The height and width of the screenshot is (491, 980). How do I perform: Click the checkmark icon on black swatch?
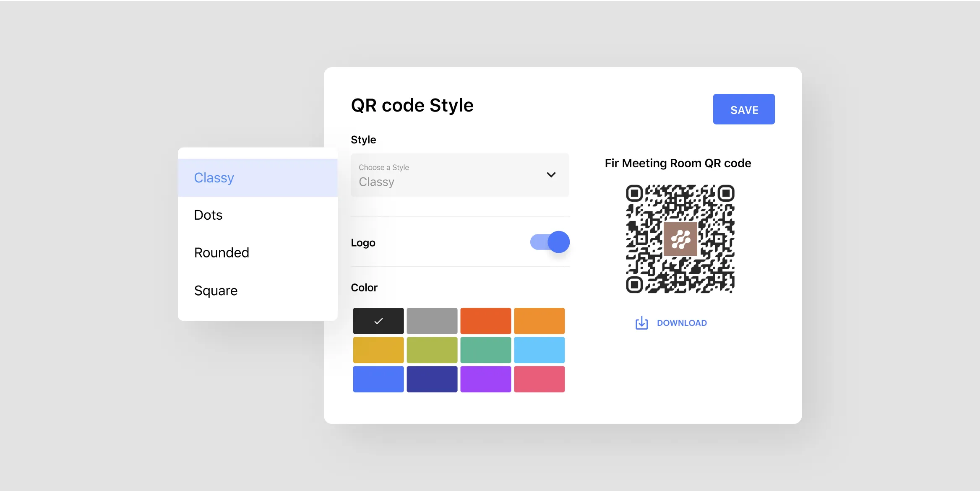point(377,321)
